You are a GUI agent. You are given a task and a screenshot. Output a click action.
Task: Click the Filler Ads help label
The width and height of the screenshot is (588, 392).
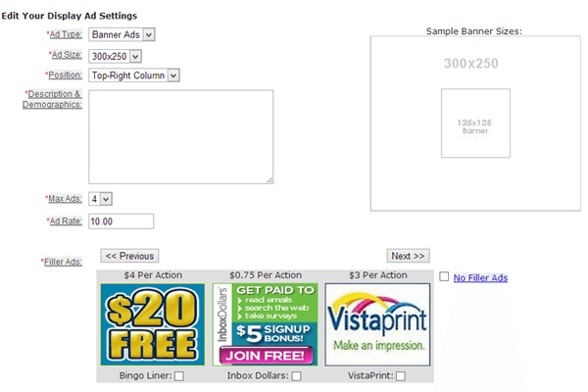pyautogui.click(x=63, y=262)
